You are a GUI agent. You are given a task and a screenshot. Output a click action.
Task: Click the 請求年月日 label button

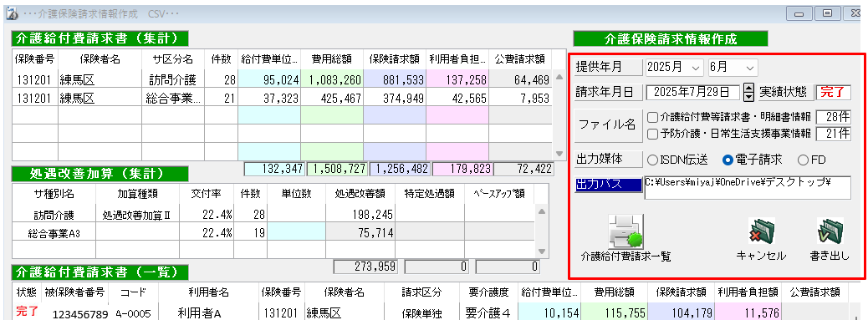608,92
